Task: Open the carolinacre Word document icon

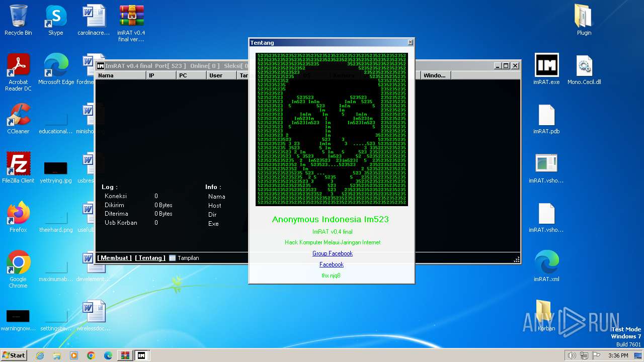Action: [x=94, y=20]
